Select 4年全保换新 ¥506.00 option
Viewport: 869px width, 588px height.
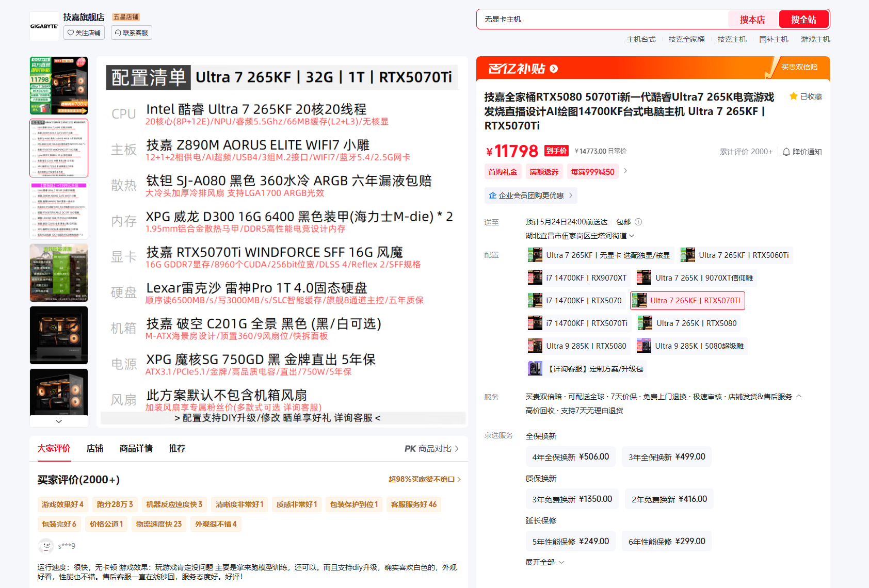pos(571,456)
